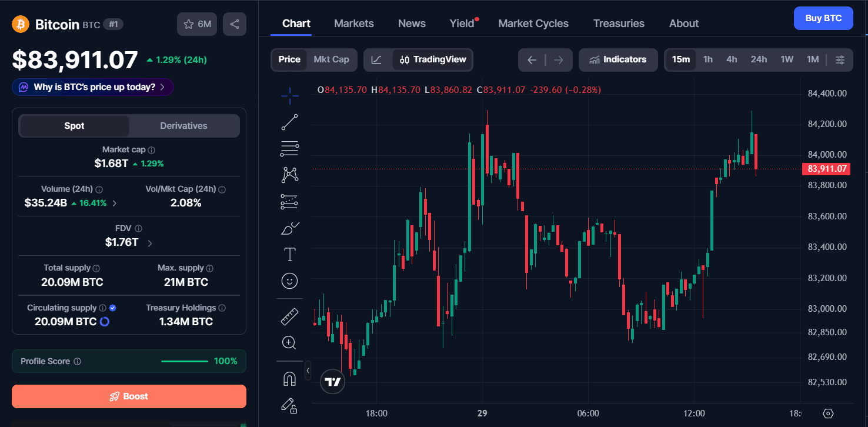
Task: Click the Boost button
Action: tap(129, 396)
